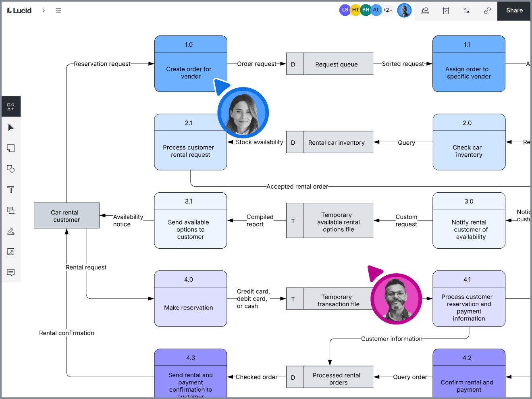Image resolution: width=532 pixels, height=399 pixels.
Task: Expand the breadcrumb chevron beside Lucid
Action: [x=44, y=10]
